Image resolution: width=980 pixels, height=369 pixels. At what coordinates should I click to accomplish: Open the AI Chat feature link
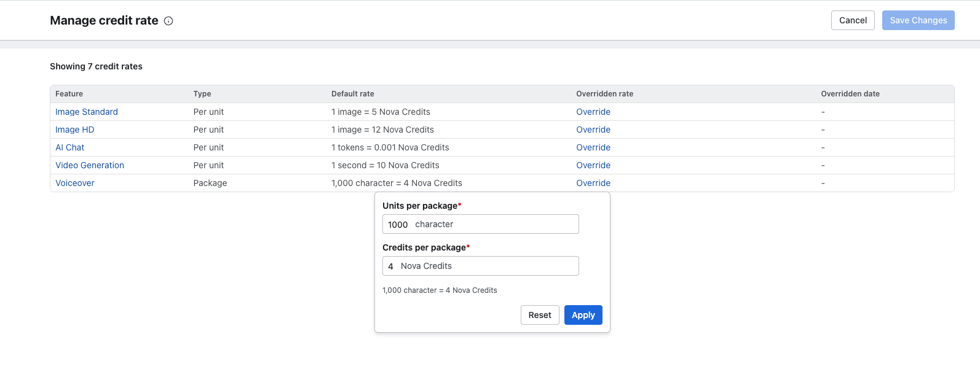[70, 147]
